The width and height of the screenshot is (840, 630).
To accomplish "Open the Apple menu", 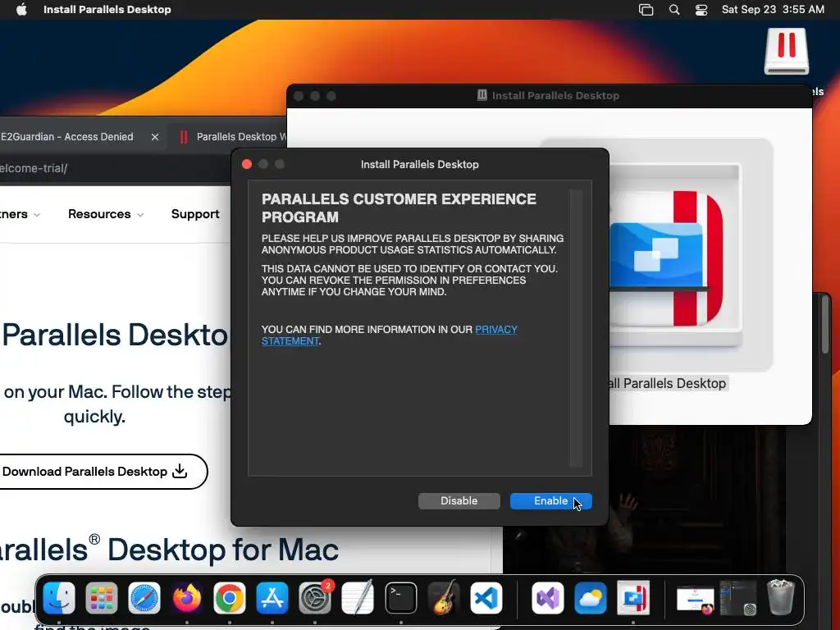I will pyautogui.click(x=21, y=10).
